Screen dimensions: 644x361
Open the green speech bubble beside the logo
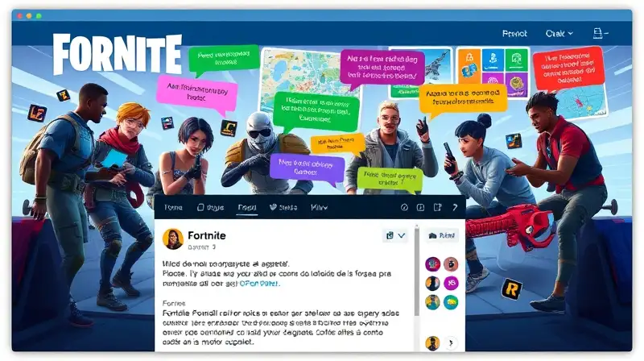(x=224, y=60)
